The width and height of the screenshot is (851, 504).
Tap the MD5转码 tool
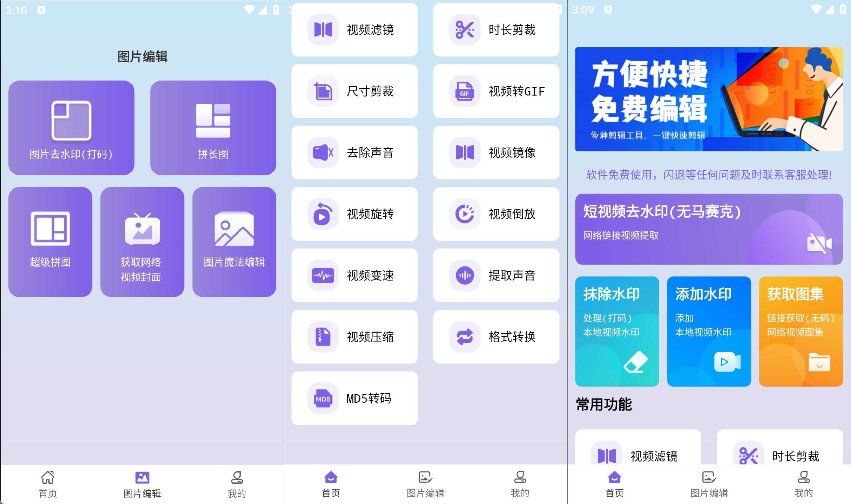pos(354,399)
